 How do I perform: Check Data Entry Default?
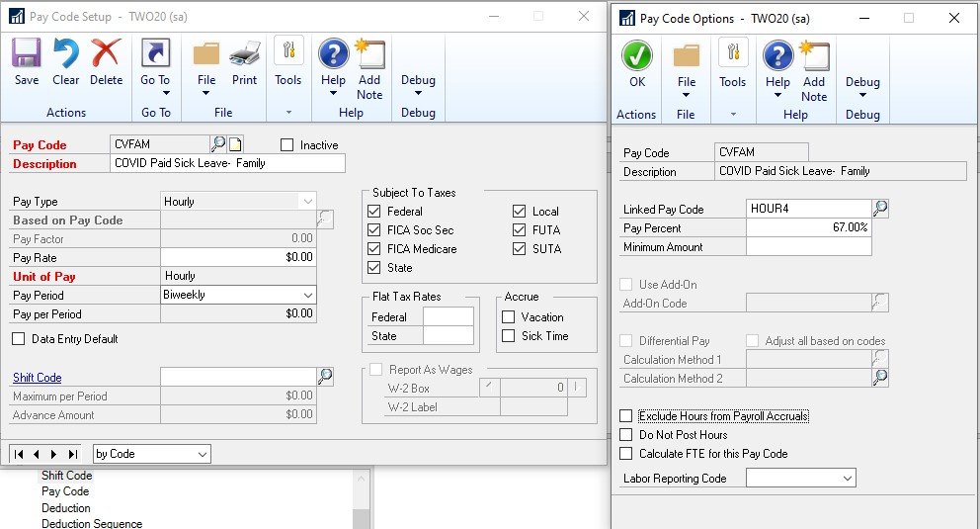[x=18, y=339]
